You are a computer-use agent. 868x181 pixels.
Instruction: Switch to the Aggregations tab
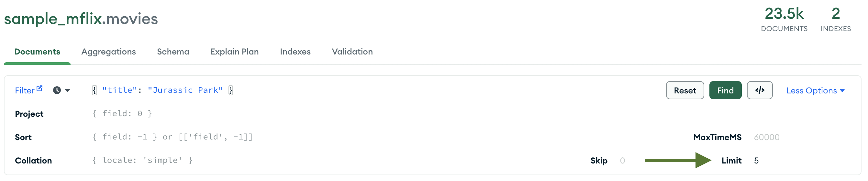[108, 52]
